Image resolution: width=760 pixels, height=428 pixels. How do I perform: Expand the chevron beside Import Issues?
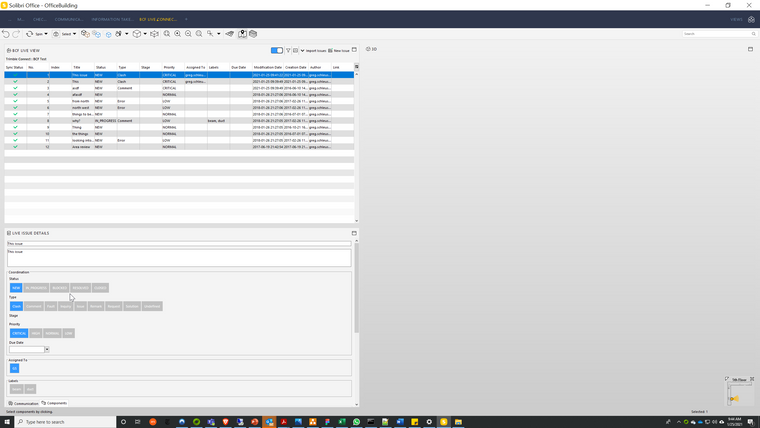[x=302, y=50]
